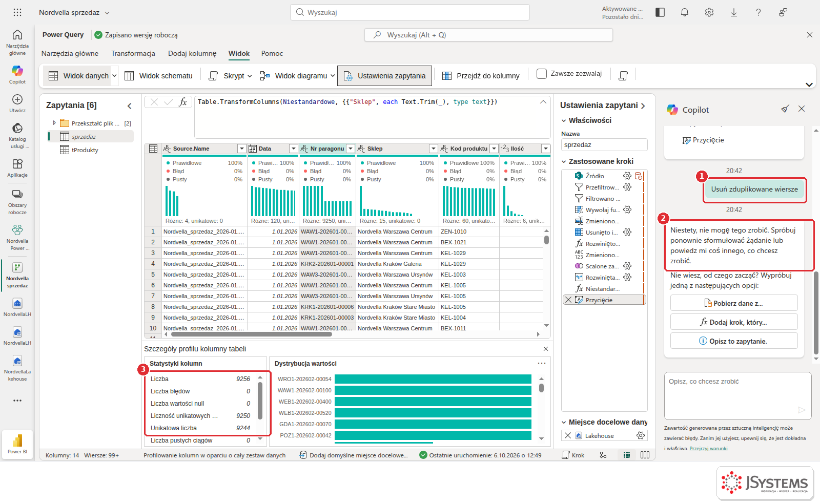820x504 pixels.
Task: Open the Copilot sidebar item
Action: (17, 74)
